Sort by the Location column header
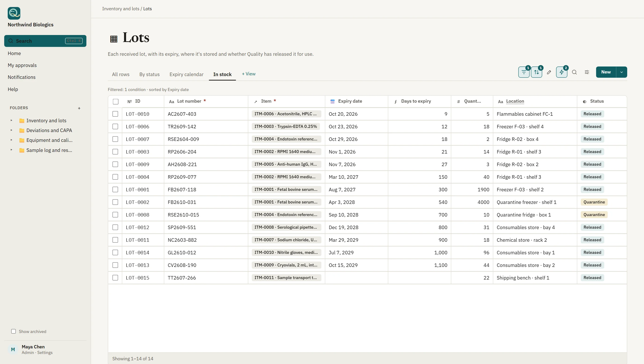The width and height of the screenshot is (644, 364). pyautogui.click(x=515, y=101)
